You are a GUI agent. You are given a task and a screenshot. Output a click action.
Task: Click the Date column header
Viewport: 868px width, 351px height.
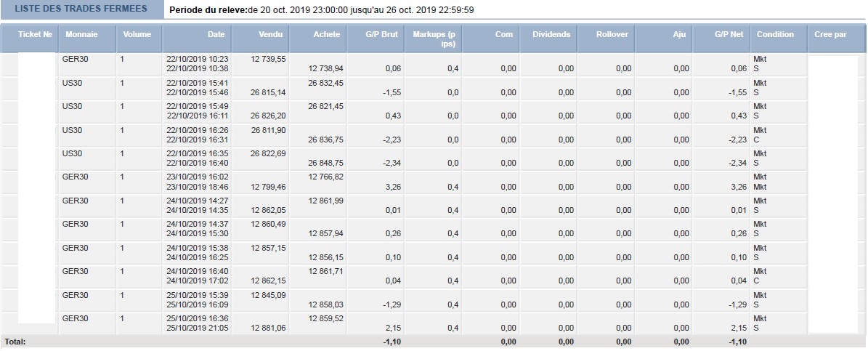point(197,39)
